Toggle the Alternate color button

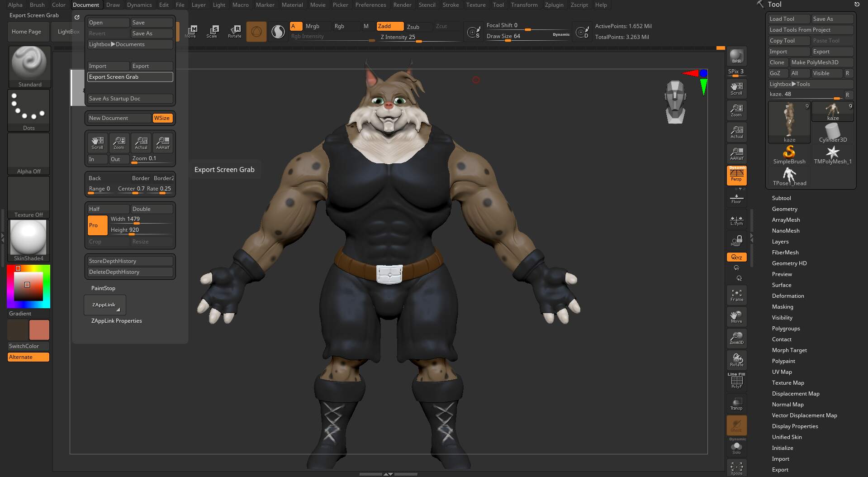28,357
